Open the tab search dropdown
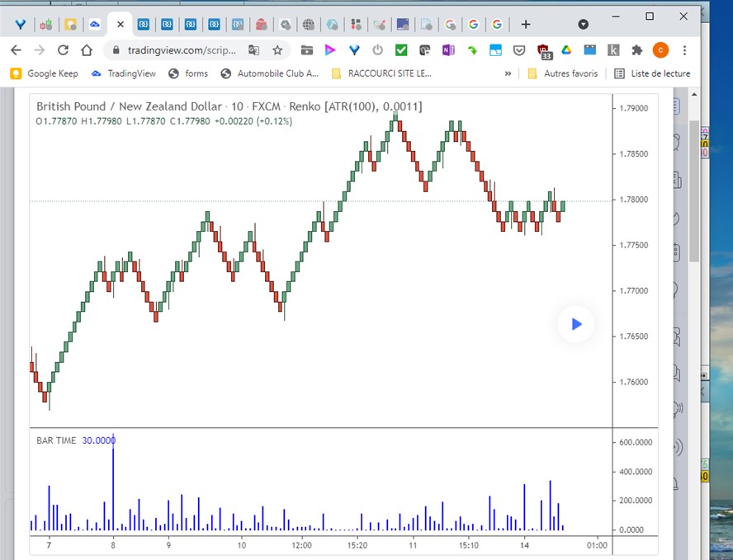Screen dimensions: 733x560 [x=583, y=24]
